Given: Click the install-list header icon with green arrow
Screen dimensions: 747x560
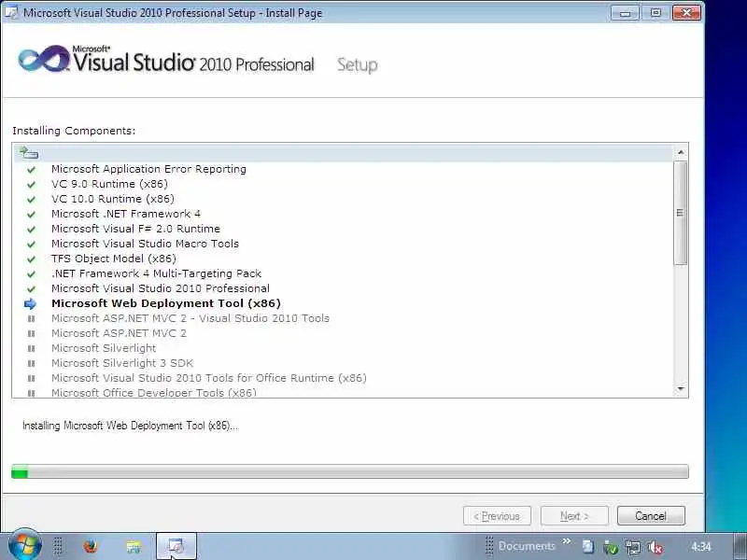Looking at the screenshot, I should coord(29,153).
